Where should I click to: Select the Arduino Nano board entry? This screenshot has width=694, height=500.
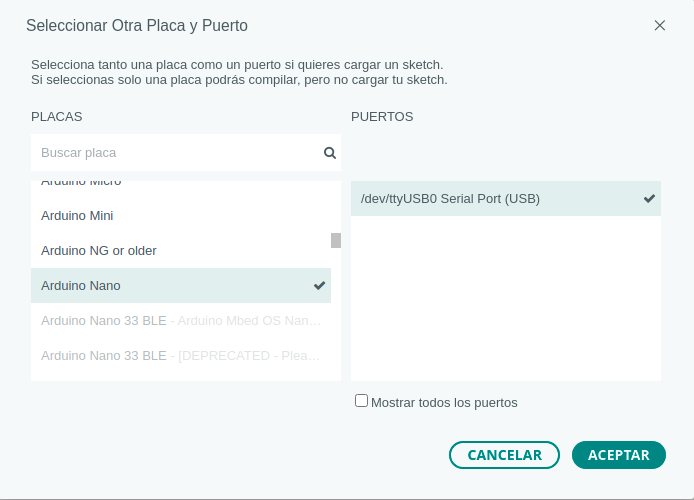point(81,285)
